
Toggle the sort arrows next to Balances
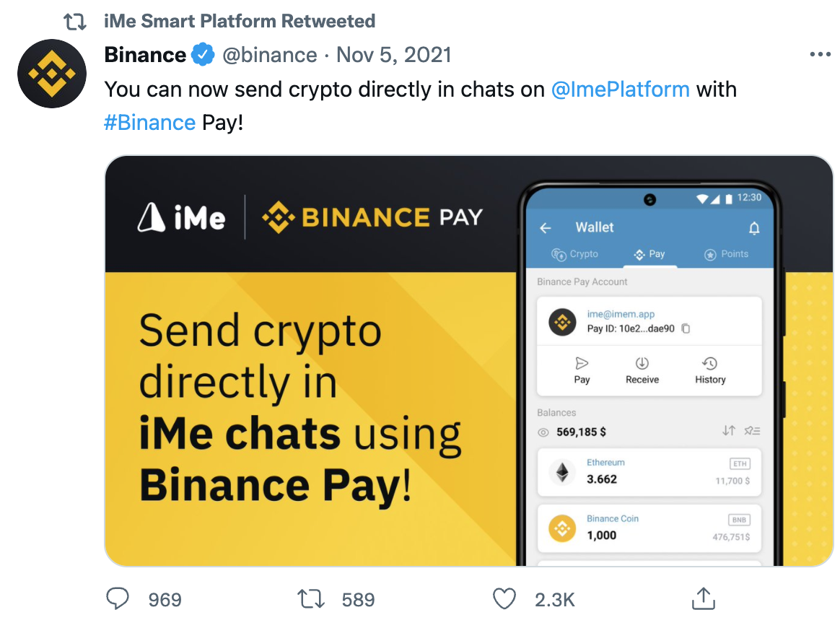[x=730, y=431]
